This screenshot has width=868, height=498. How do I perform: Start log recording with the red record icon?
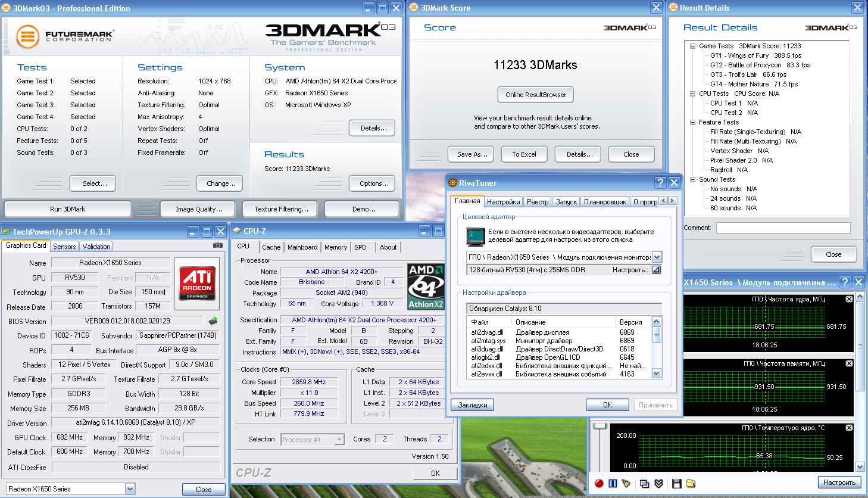click(x=600, y=483)
